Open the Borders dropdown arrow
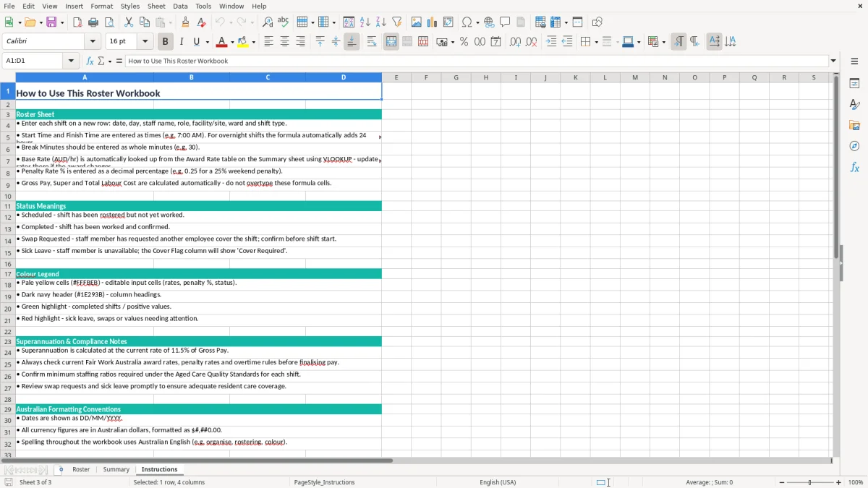This screenshot has height=488, width=868. click(x=596, y=42)
